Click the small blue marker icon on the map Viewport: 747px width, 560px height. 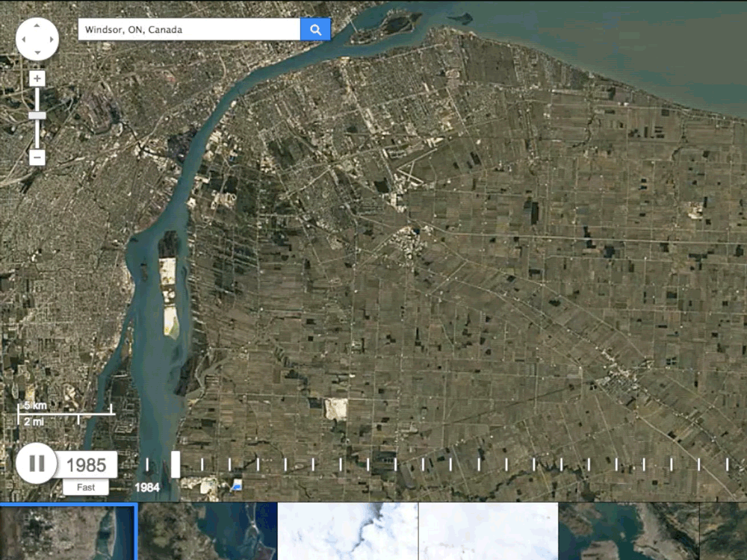pyautogui.click(x=238, y=485)
